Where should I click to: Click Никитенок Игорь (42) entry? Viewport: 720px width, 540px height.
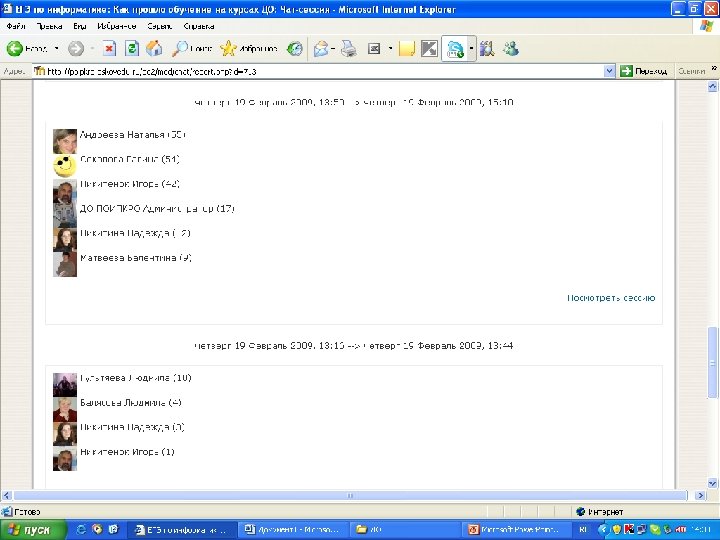130,184
